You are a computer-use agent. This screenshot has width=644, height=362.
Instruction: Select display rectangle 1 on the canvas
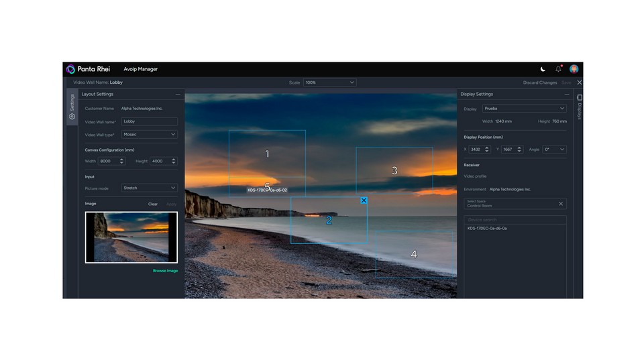click(267, 154)
